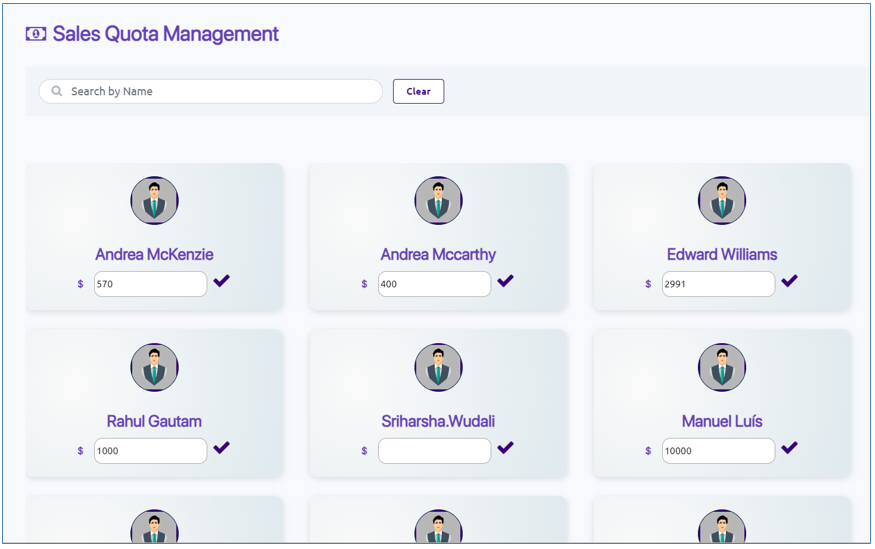Click the search magnifier icon
Image resolution: width=875 pixels, height=549 pixels.
pos(57,91)
